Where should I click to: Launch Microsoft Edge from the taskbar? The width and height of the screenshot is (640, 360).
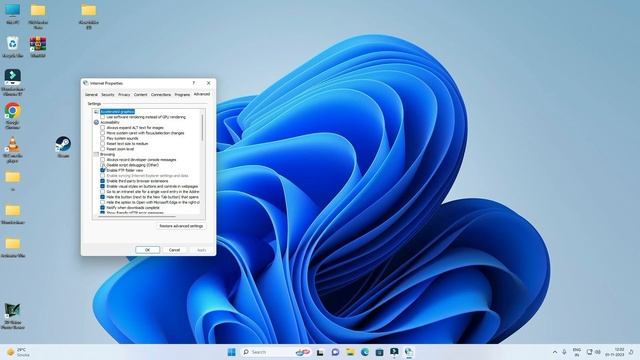(364, 352)
